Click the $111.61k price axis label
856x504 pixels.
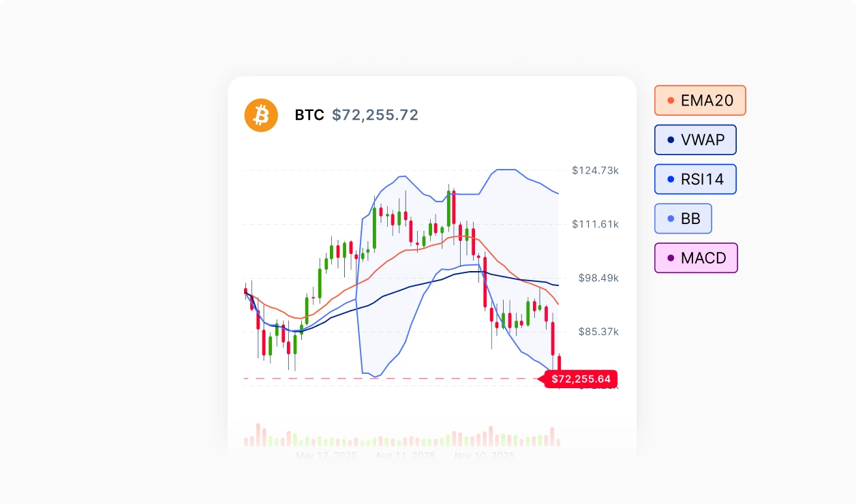[595, 224]
